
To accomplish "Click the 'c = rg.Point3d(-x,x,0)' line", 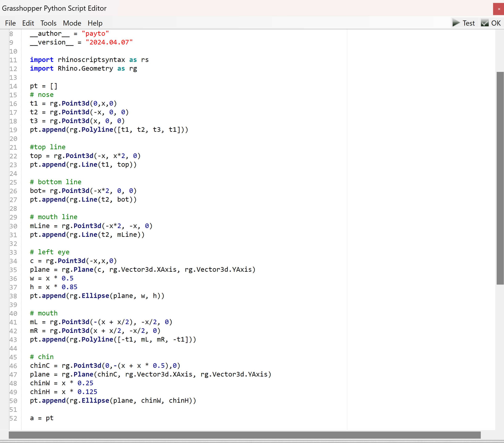I will [x=73, y=261].
